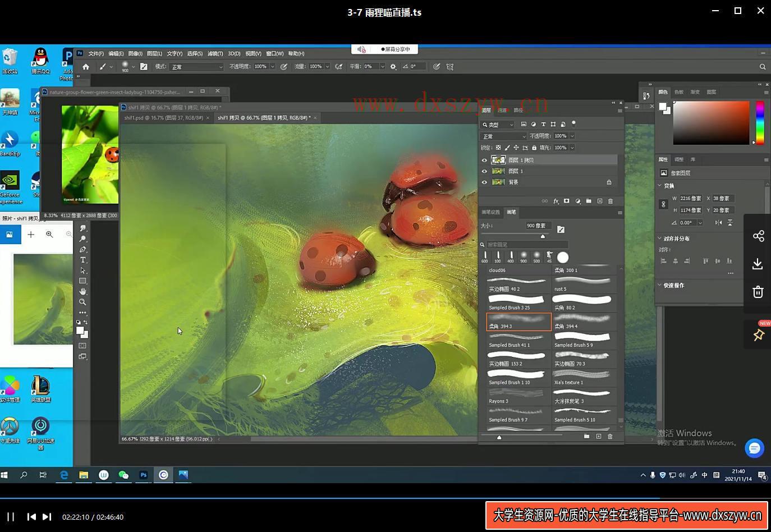The width and height of the screenshot is (771, 532).
Task: Click the 搜索画笔 search field
Action: [527, 245]
